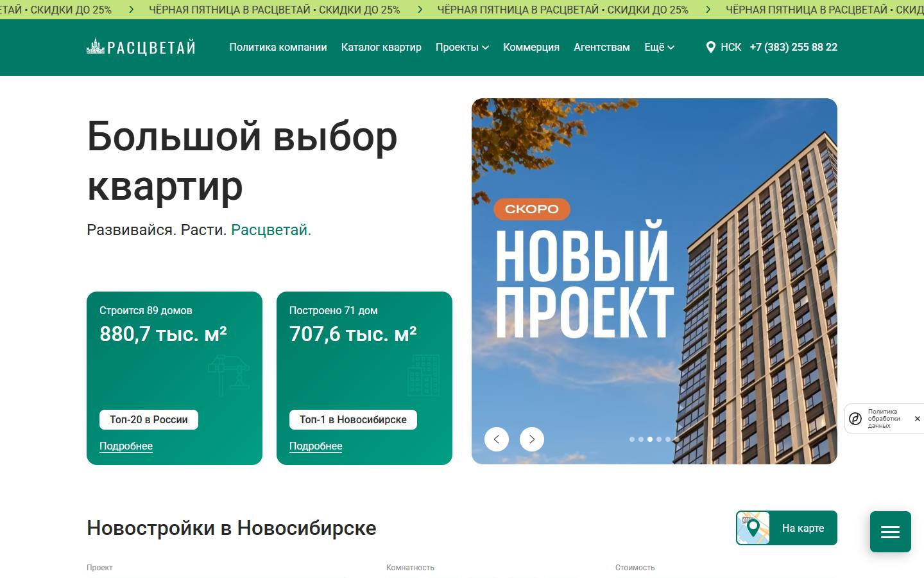
Task: Go to Каталог квартир
Action: (x=381, y=47)
